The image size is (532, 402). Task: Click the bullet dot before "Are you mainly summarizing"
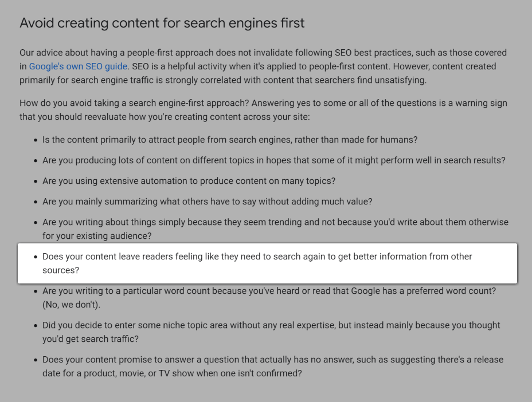(x=36, y=202)
